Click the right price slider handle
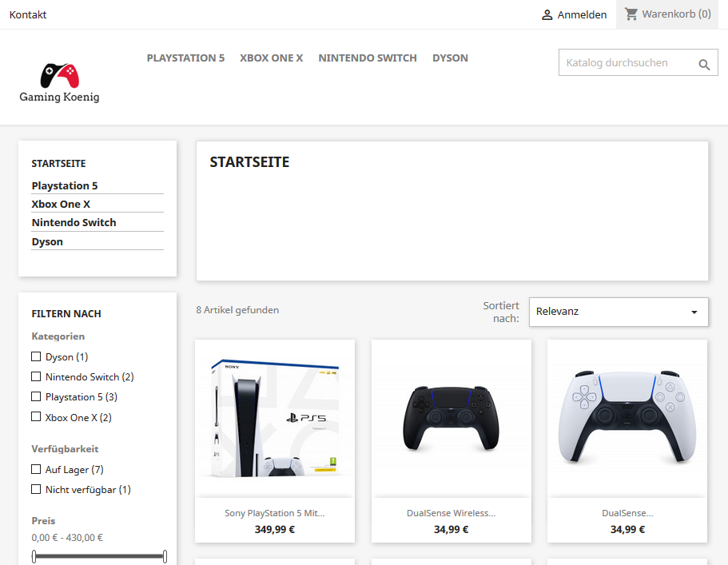The width and height of the screenshot is (728, 565). click(x=165, y=556)
